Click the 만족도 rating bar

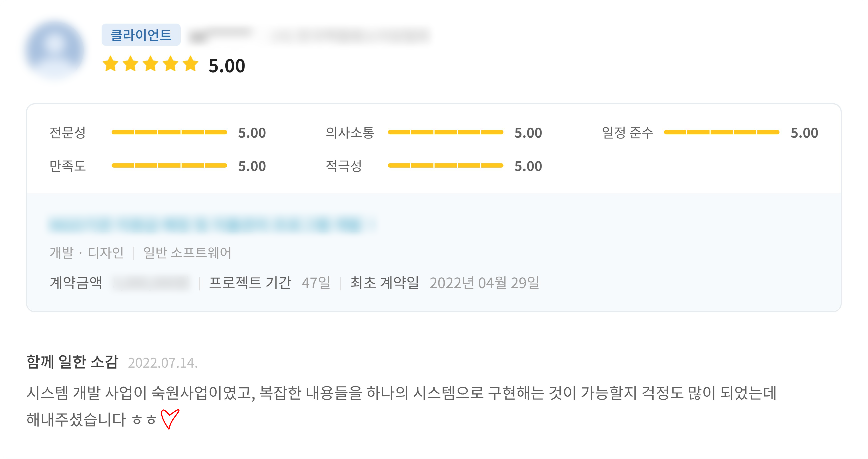coord(169,165)
